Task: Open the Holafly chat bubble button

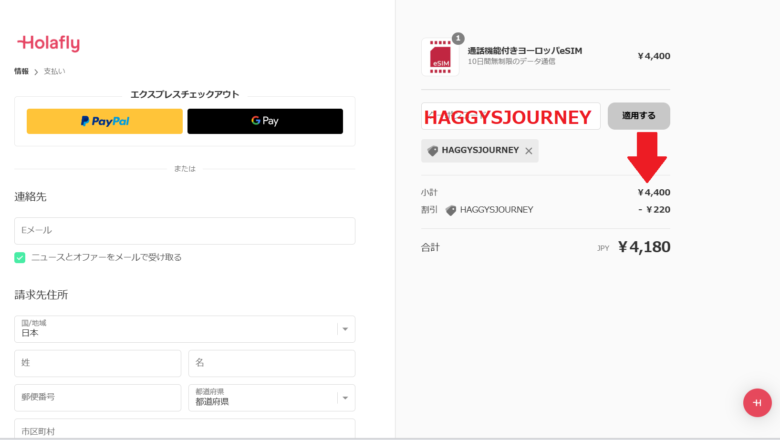Action: (757, 403)
